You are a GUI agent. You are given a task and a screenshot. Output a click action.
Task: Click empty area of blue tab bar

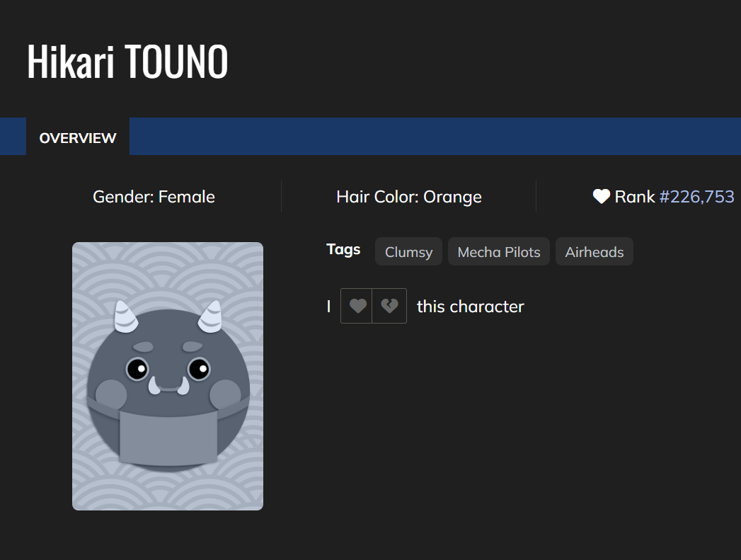(x=425, y=137)
